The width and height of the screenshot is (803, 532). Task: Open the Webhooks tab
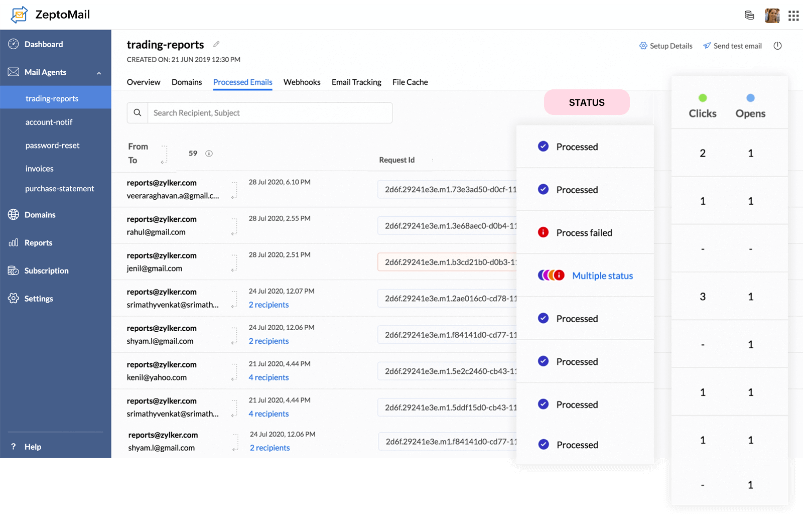[x=302, y=82]
